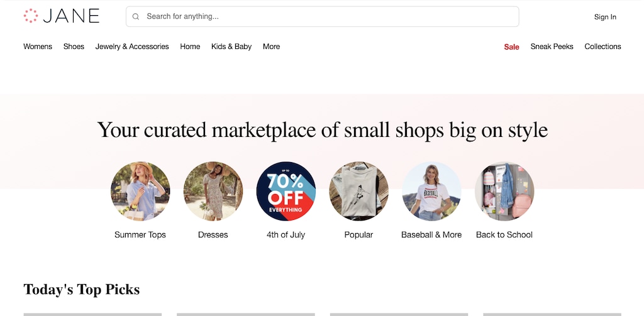Open the Summer Tops category image
This screenshot has height=316, width=644.
coord(140,191)
